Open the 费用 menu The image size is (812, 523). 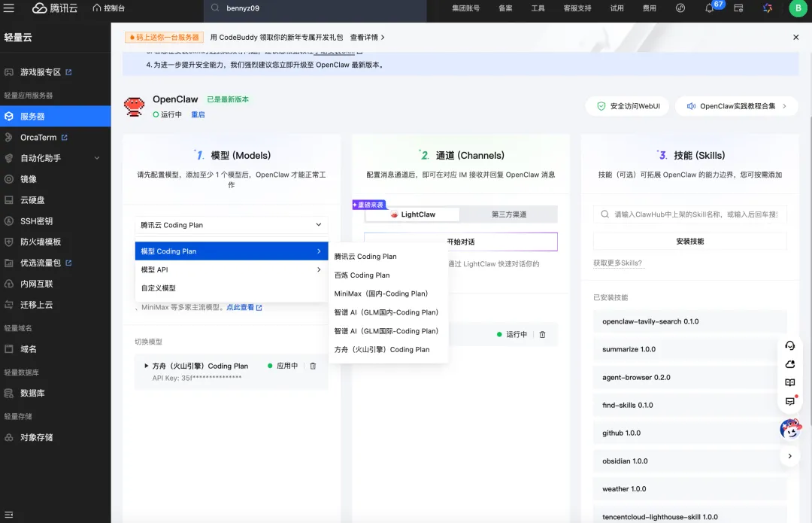coord(649,8)
